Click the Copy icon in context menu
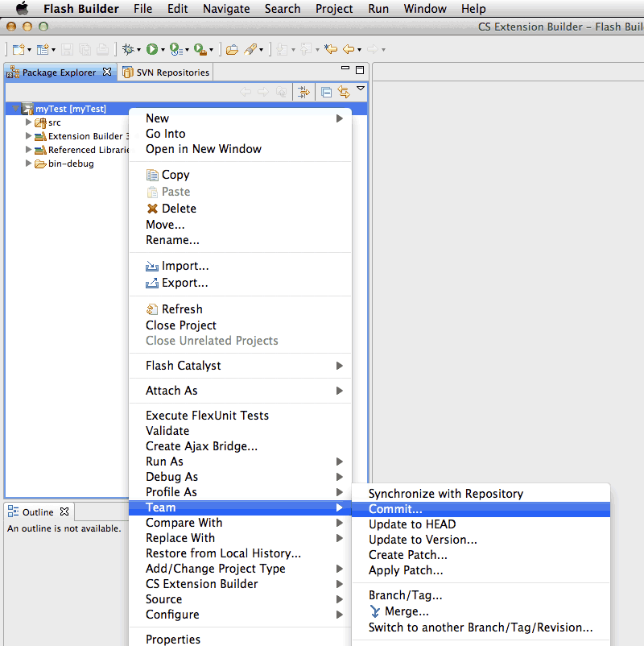This screenshot has height=646, width=644. click(x=152, y=175)
